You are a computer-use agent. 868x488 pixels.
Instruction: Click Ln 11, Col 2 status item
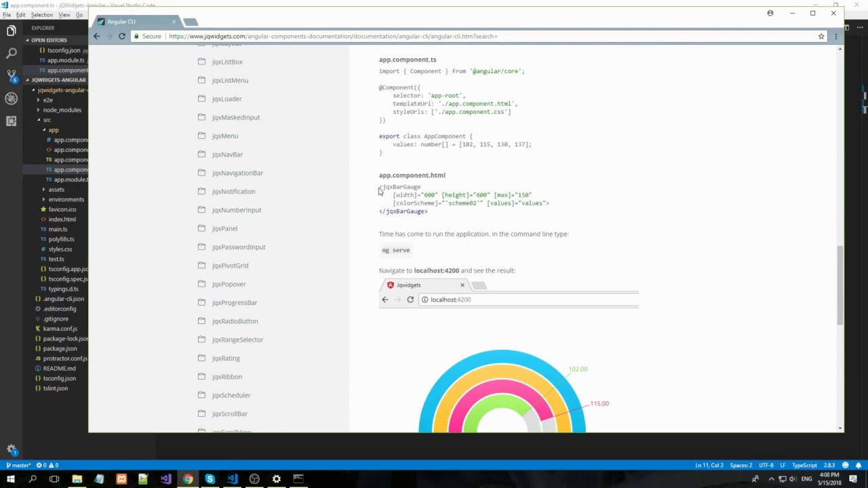point(709,465)
